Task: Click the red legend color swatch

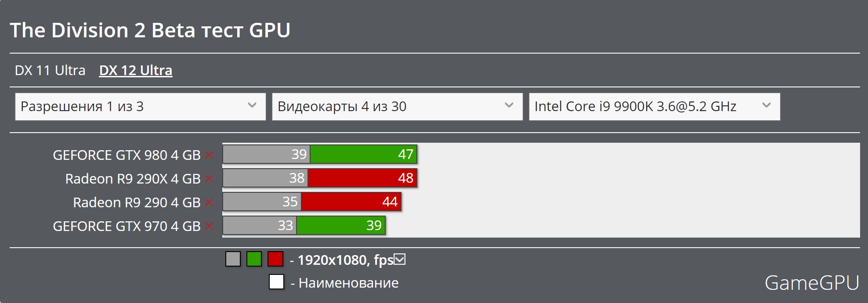Action: (x=275, y=259)
